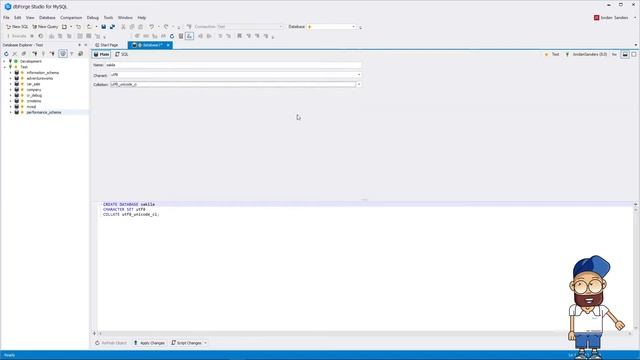Viewport: 640px width, 360px height.
Task: Expand the company database node
Action: pos(11,90)
